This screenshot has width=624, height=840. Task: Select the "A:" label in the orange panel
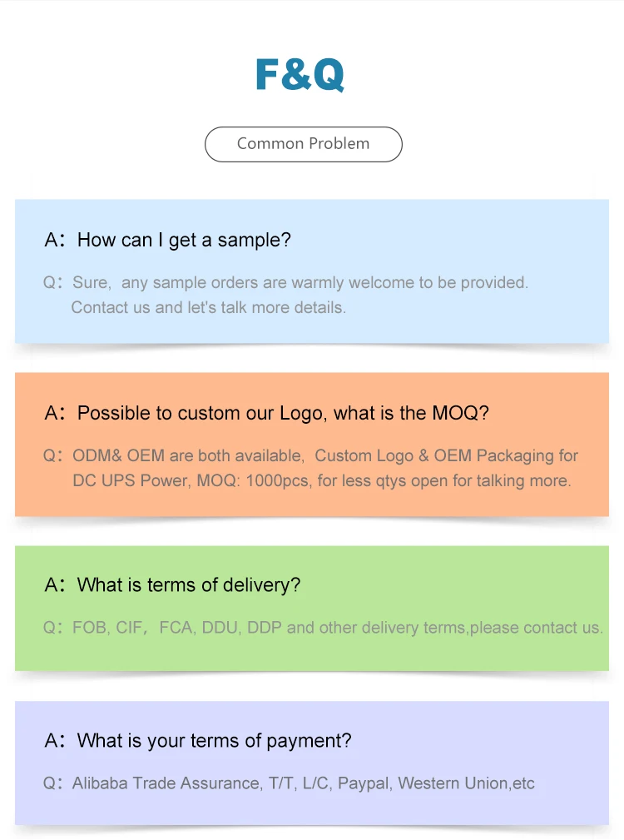click(54, 414)
